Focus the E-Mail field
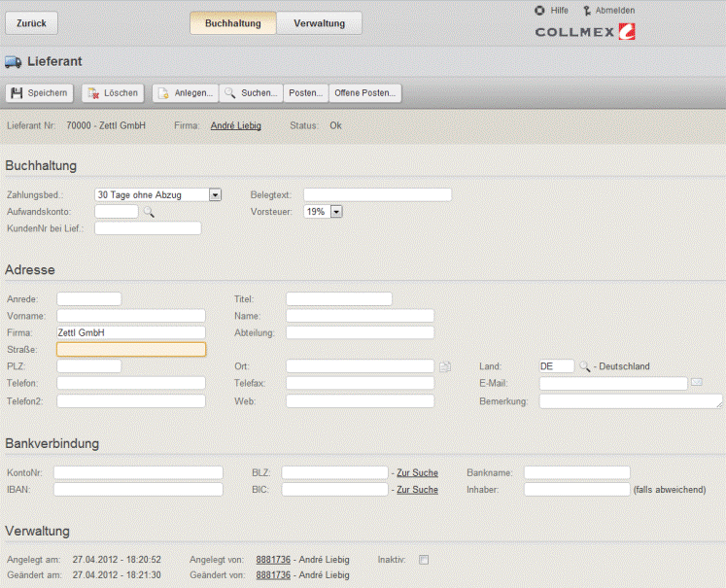726x588 pixels. coord(613,383)
